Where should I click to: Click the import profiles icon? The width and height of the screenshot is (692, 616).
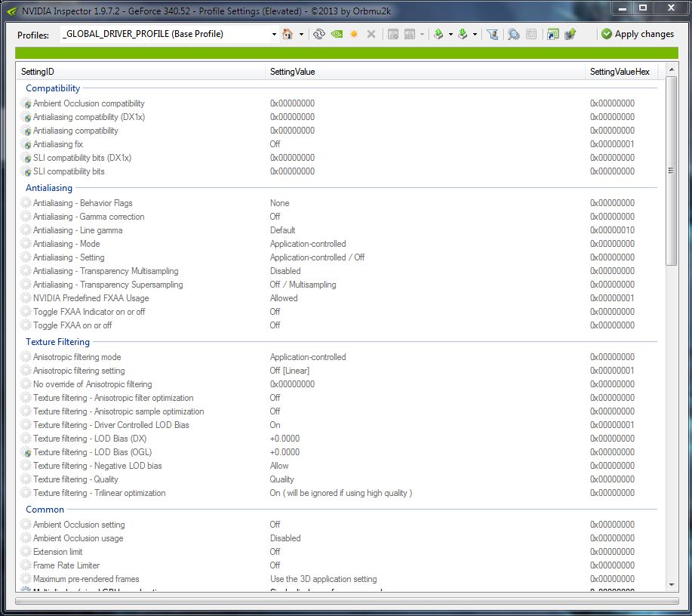coord(463,34)
